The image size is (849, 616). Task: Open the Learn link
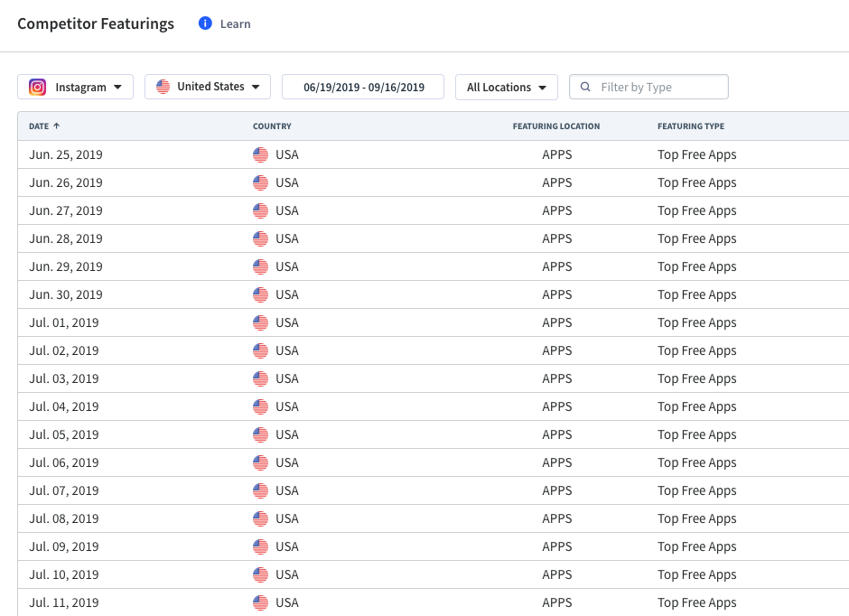[235, 23]
